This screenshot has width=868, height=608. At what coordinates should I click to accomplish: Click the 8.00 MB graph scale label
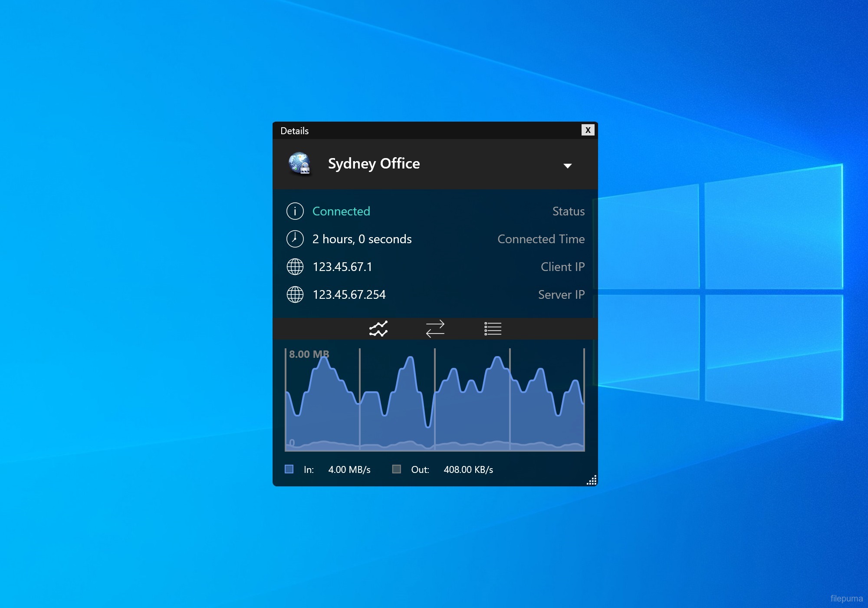click(309, 354)
